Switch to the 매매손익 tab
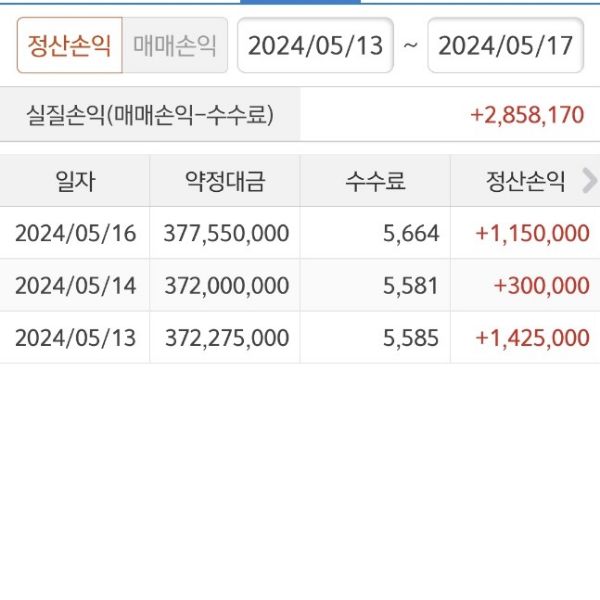 coord(175,45)
